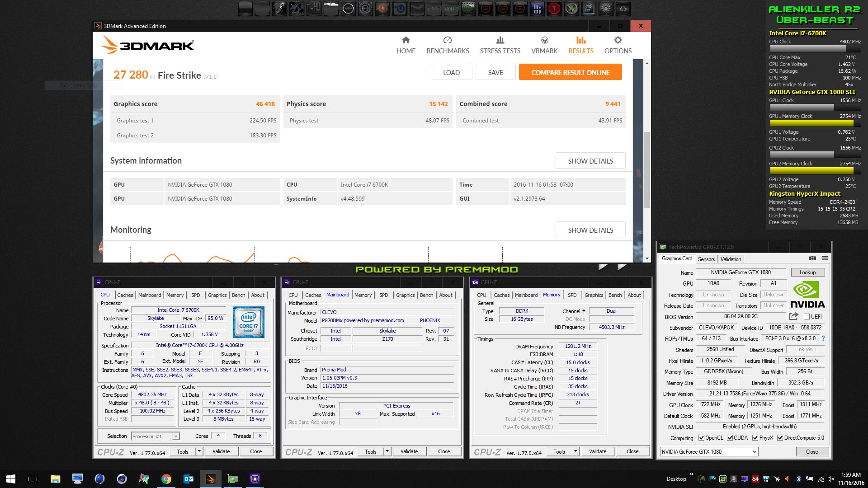The height and width of the screenshot is (488, 868).
Task: Click the NVIDIA icon in top dock
Action: [x=468, y=9]
